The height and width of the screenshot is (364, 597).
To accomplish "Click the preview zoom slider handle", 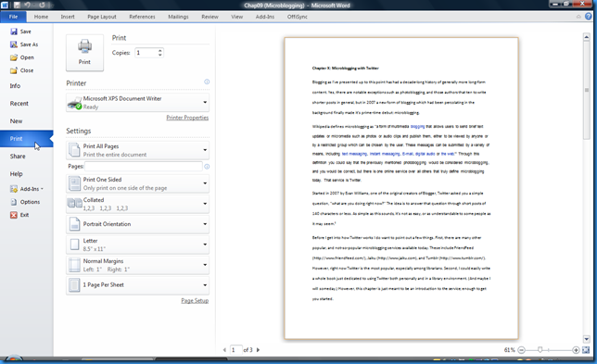I will pyautogui.click(x=540, y=350).
